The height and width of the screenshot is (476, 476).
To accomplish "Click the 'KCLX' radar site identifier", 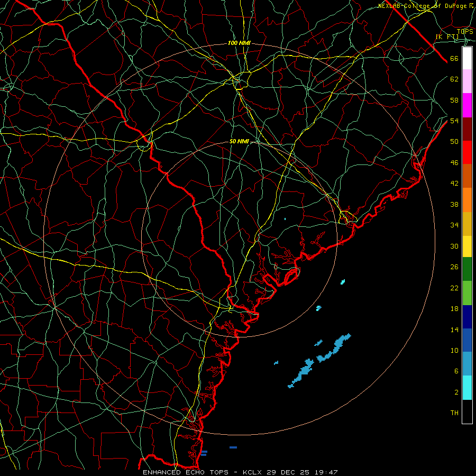I will 253,472.
